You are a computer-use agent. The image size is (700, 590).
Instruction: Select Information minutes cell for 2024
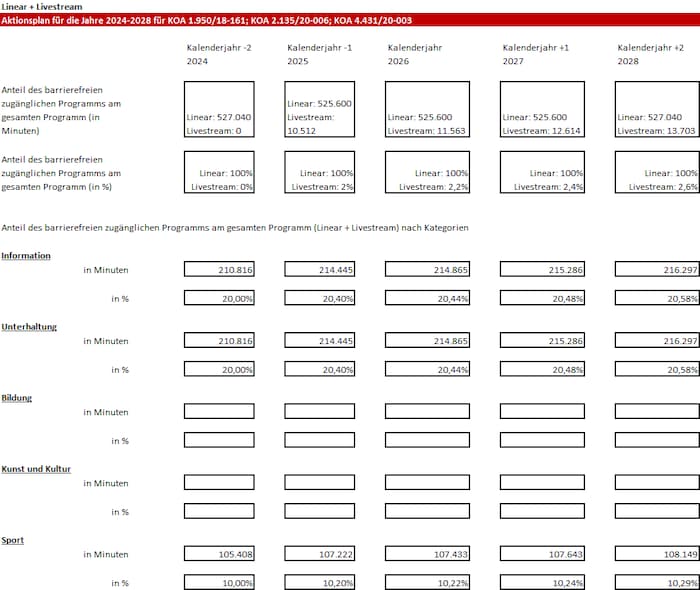click(220, 270)
